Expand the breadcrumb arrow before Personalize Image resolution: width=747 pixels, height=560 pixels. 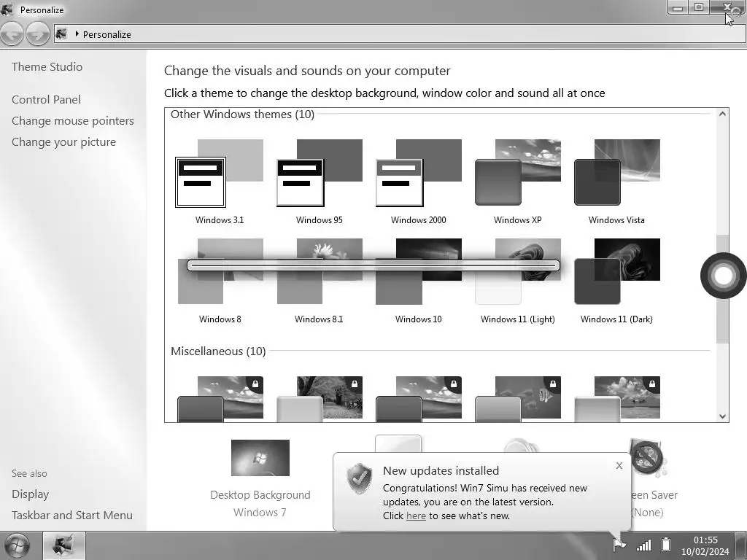click(x=77, y=34)
